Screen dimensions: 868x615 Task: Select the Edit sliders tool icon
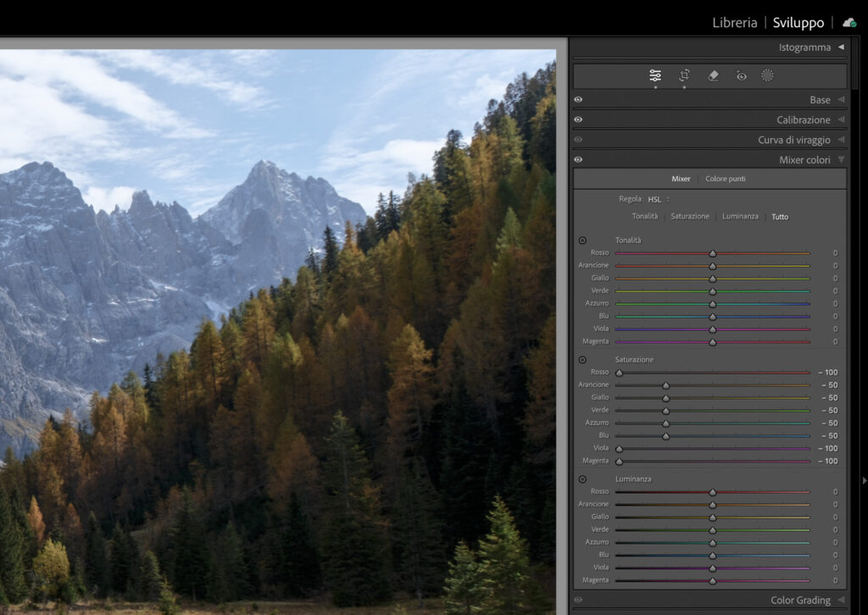click(x=655, y=75)
